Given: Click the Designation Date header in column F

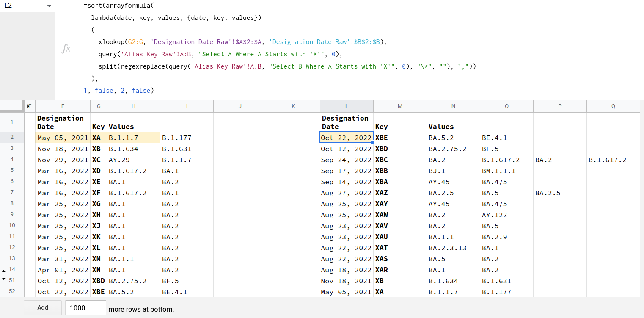Looking at the screenshot, I should (x=63, y=122).
